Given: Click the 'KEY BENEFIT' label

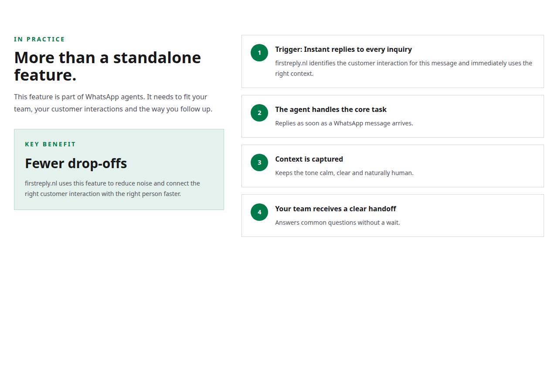Looking at the screenshot, I should pos(51,144).
